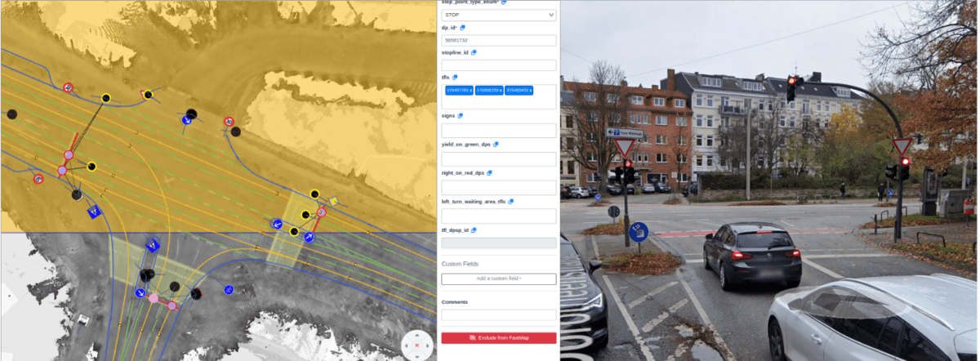
Task: Click the empty area of the tfls tag box
Action: pyautogui.click(x=499, y=102)
